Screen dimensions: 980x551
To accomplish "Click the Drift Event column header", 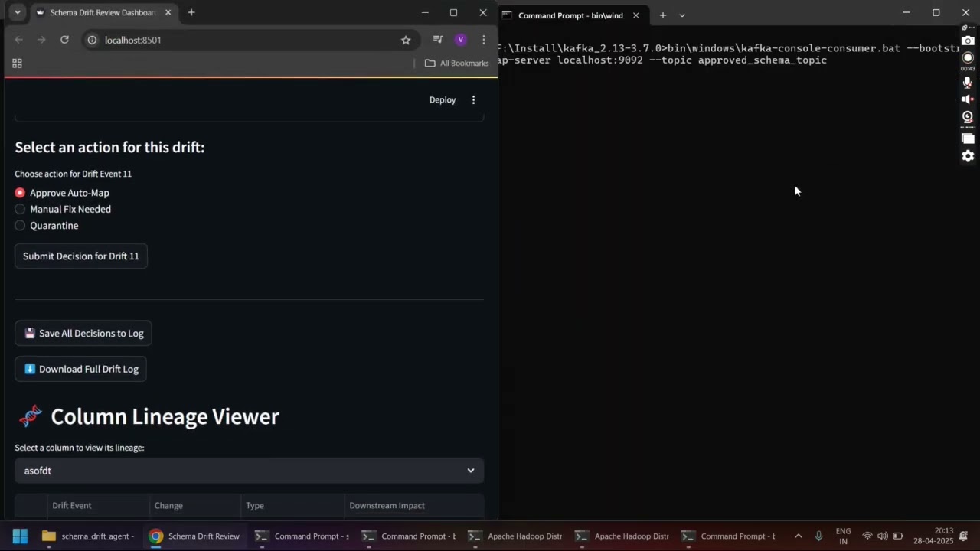I will [x=97, y=505].
